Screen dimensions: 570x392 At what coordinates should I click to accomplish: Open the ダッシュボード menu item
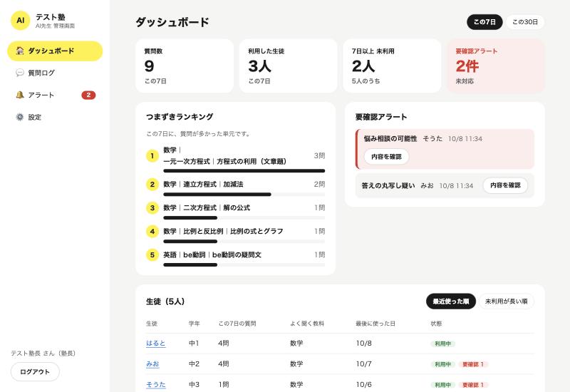pos(55,51)
